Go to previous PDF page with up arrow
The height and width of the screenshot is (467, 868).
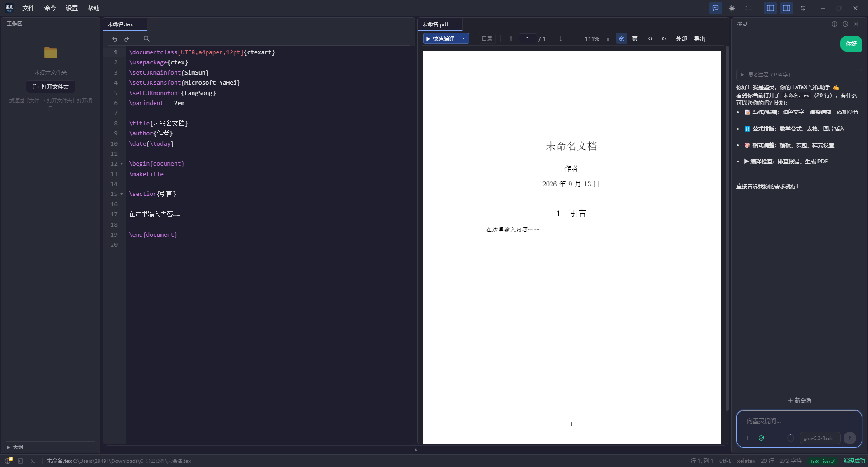[511, 39]
